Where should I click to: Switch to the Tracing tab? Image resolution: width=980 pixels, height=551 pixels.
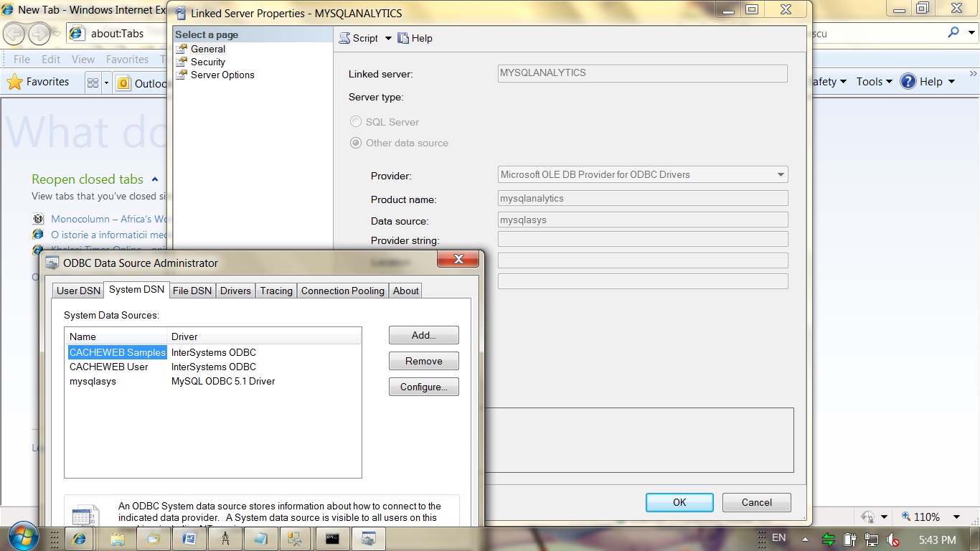[x=276, y=291]
